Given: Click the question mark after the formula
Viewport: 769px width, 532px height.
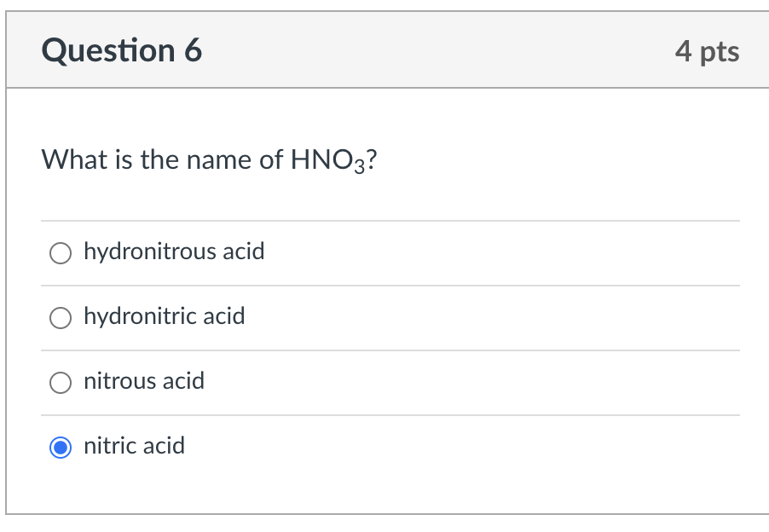Looking at the screenshot, I should coord(373,159).
